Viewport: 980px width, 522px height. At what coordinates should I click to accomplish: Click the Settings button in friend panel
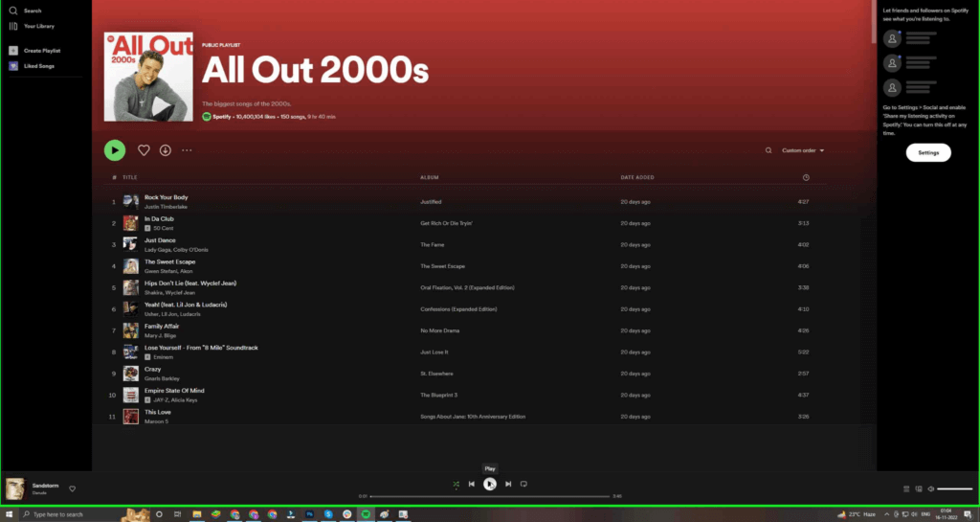tap(928, 152)
